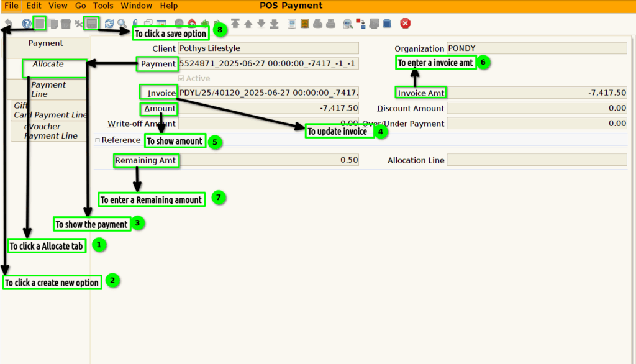Open the Window menu
This screenshot has width=636, height=364.
[x=136, y=6]
